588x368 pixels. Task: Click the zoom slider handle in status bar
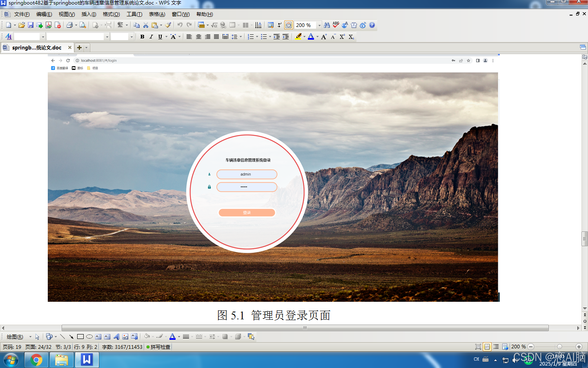(x=559, y=347)
